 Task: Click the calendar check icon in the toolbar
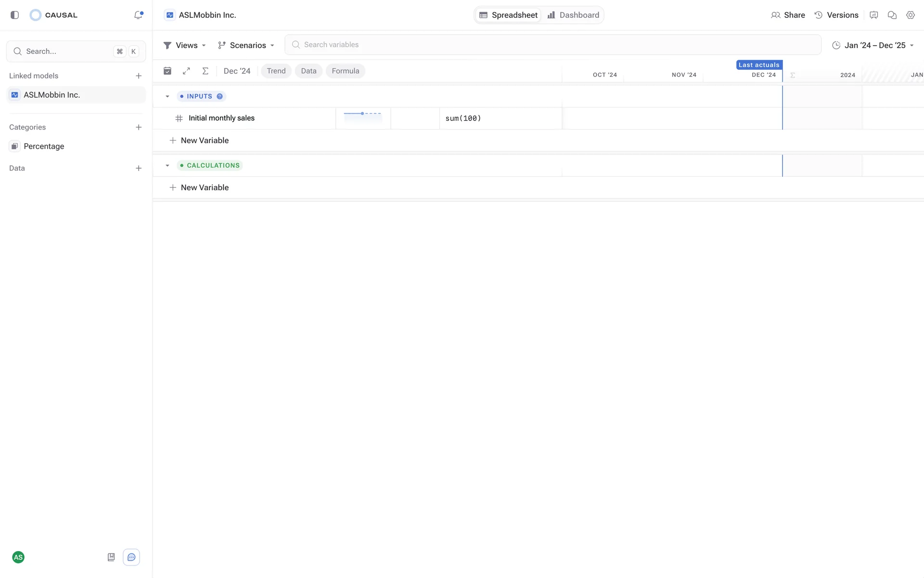point(167,71)
